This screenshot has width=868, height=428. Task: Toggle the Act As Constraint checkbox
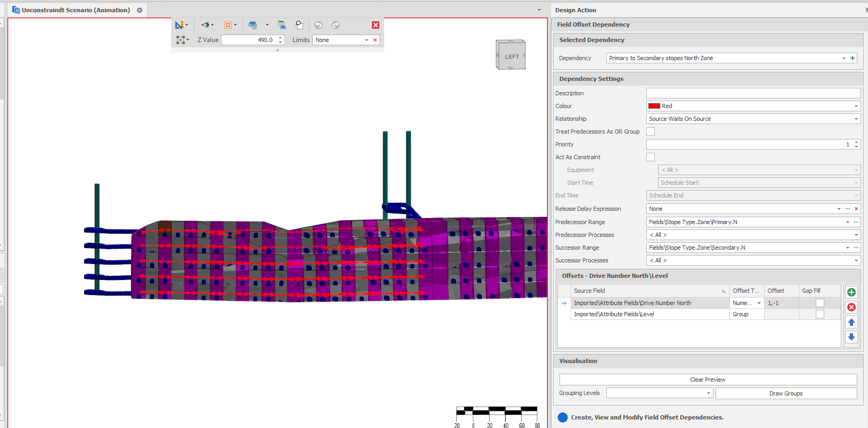(651, 157)
